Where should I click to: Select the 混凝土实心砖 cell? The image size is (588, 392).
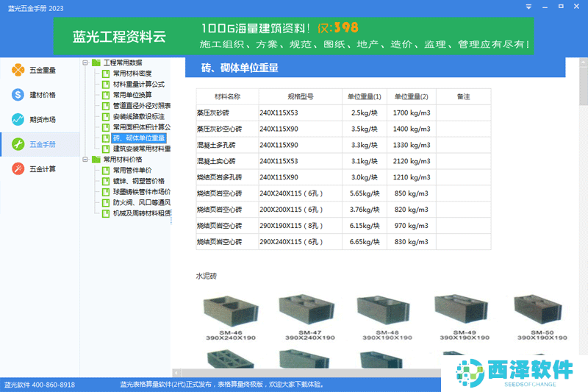coord(227,161)
